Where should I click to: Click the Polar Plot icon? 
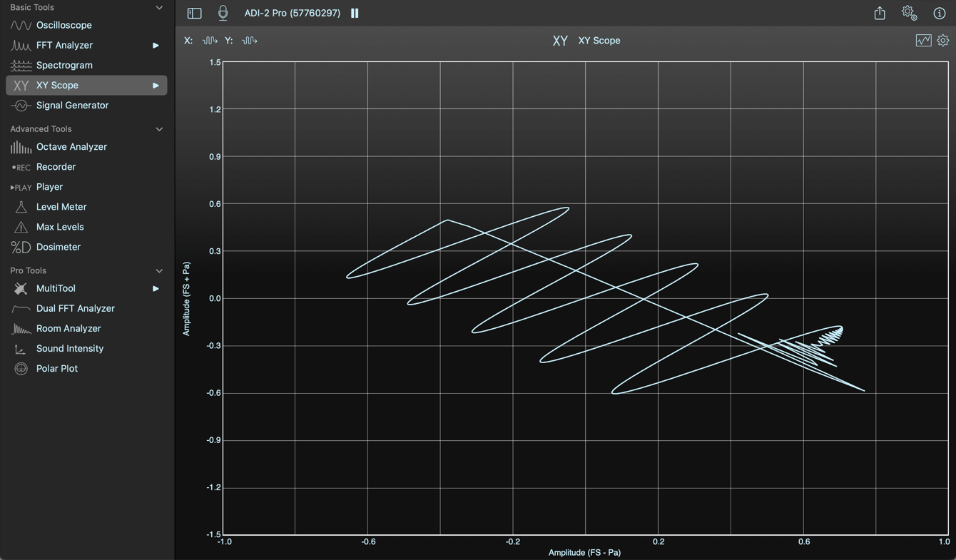pos(21,369)
